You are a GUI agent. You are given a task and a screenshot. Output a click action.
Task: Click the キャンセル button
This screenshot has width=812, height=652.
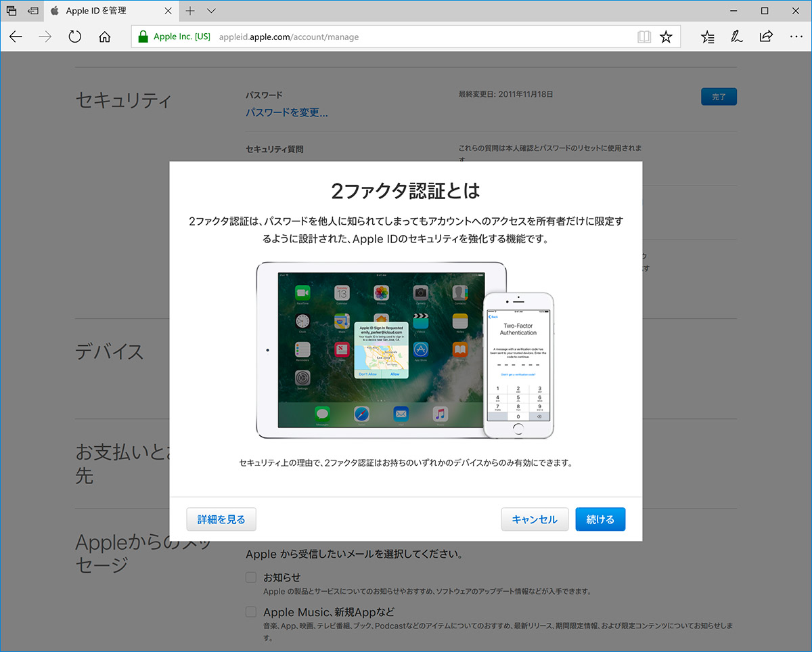tap(535, 519)
